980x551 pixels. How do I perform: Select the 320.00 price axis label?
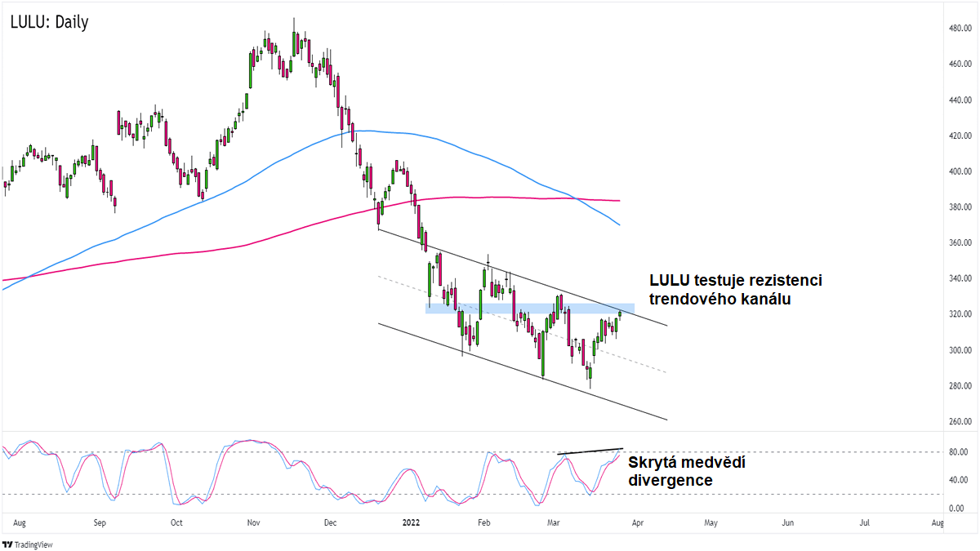click(959, 314)
